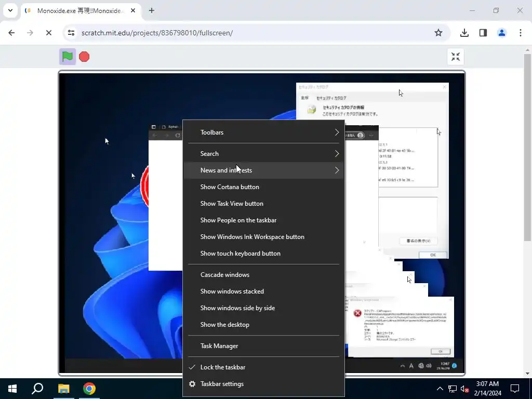The width and height of the screenshot is (532, 399).
Task: Open clock showing 3:07 AM
Action: click(x=487, y=389)
